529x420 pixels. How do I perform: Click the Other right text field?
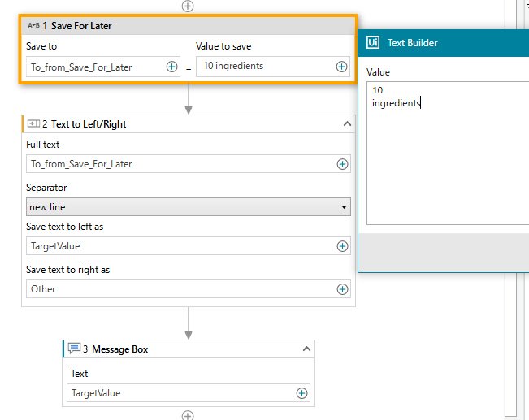180,288
